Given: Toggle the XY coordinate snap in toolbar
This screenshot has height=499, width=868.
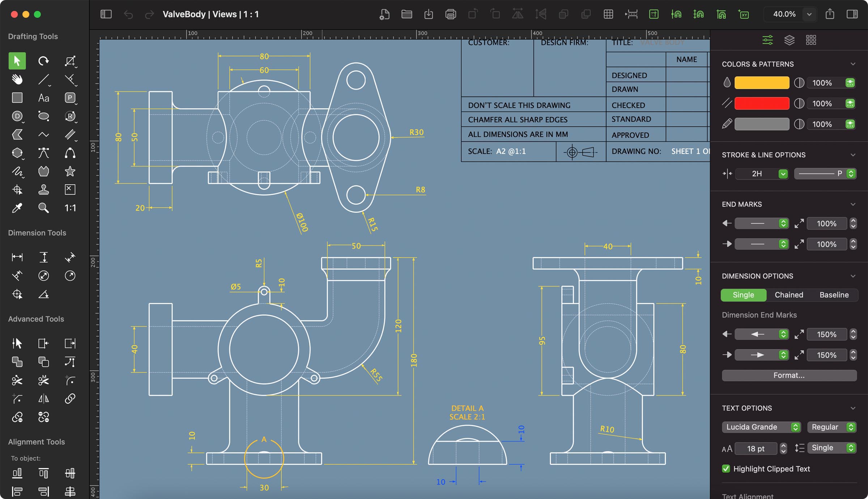Looking at the screenshot, I should pyautogui.click(x=744, y=14).
